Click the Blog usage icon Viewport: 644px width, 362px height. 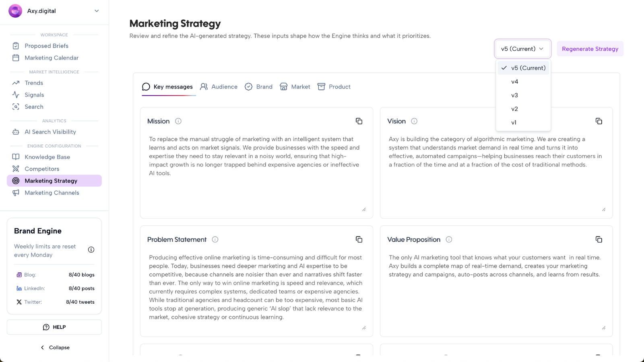click(19, 275)
